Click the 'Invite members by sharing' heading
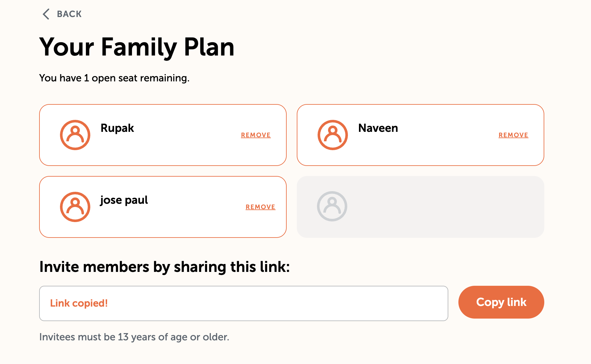The image size is (591, 364). (x=164, y=267)
